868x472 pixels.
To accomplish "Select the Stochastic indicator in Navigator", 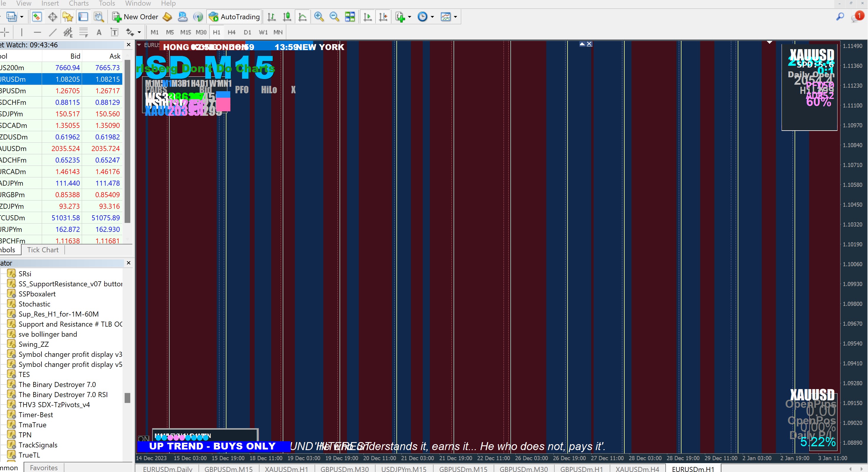I will tap(34, 304).
